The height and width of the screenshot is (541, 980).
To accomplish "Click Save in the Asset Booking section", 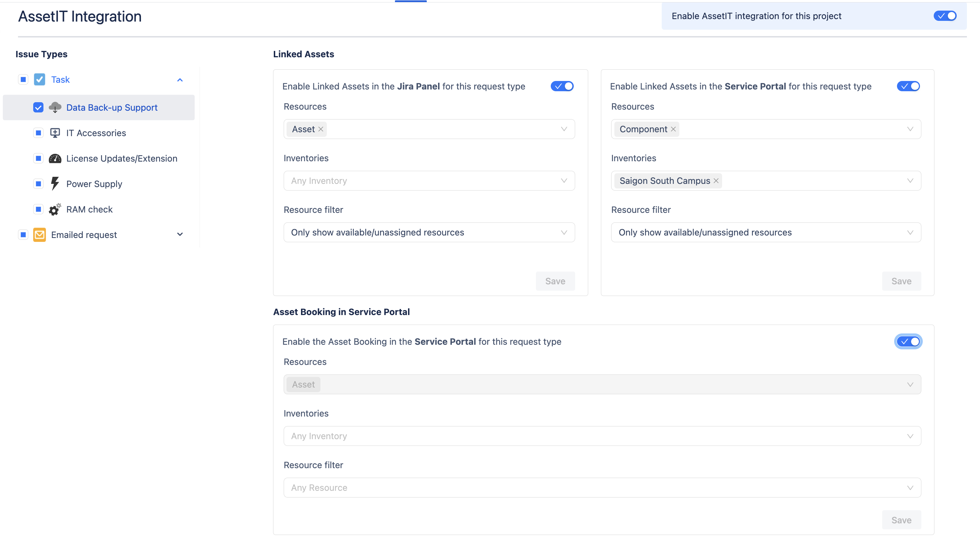I will [901, 520].
